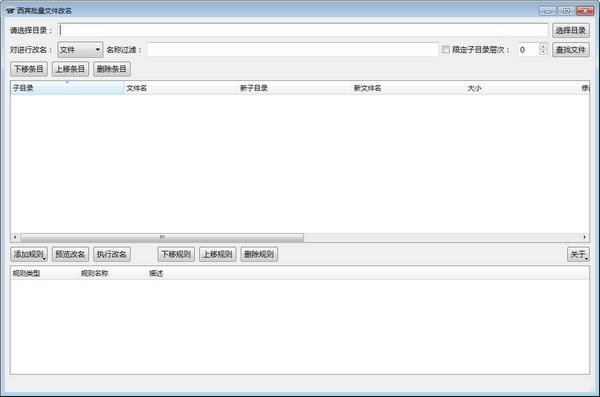This screenshot has height=397, width=600.
Task: Click the 新子目录 column header
Action: [x=295, y=88]
